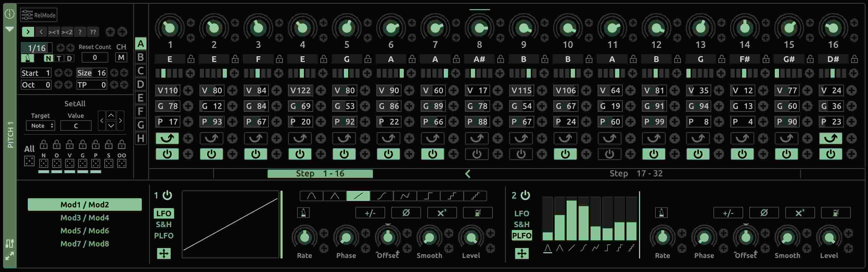Click the SetAll down arrow
Viewport: 868px width, 272px height.
111,126
